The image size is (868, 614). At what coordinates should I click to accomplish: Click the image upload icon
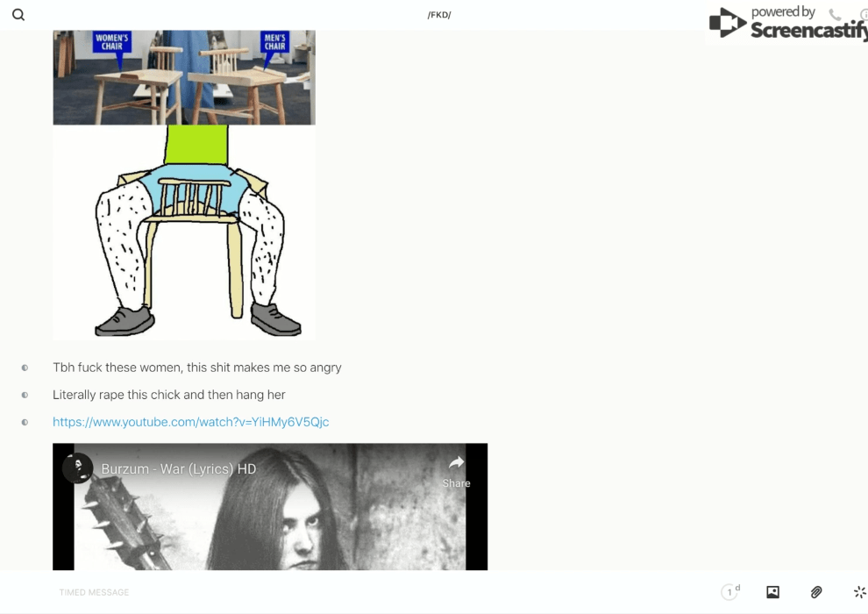point(772,592)
